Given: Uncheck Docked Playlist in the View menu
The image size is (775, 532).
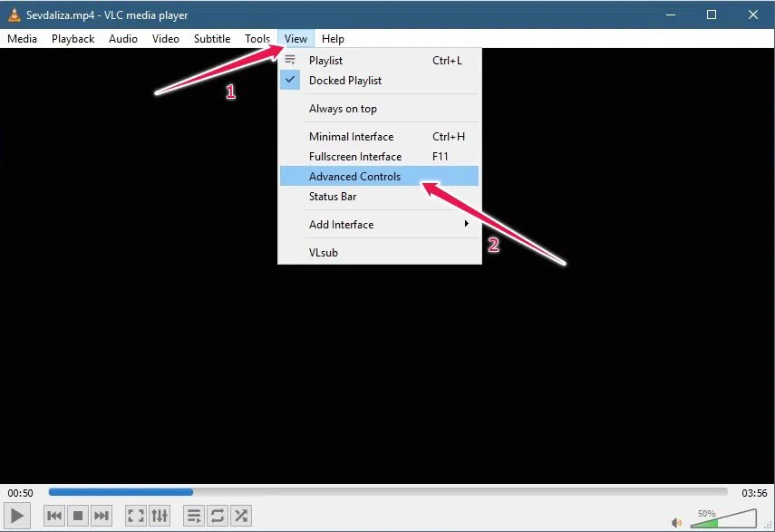Looking at the screenshot, I should [x=345, y=80].
